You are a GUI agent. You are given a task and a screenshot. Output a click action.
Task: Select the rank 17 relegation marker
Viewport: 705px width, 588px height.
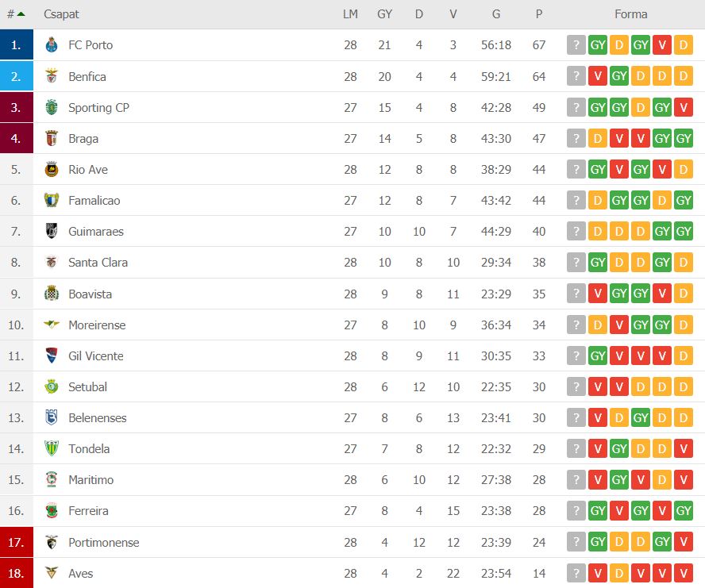click(16, 542)
